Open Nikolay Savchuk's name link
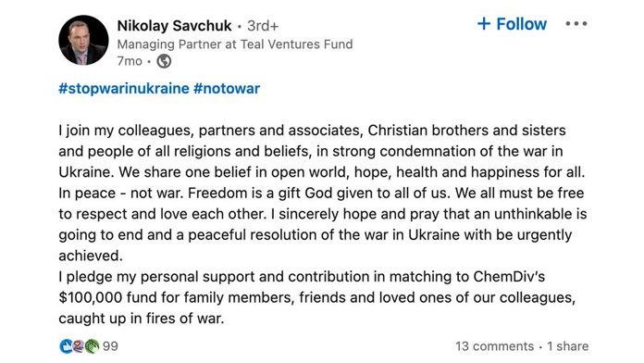The height and width of the screenshot is (363, 644). point(174,26)
